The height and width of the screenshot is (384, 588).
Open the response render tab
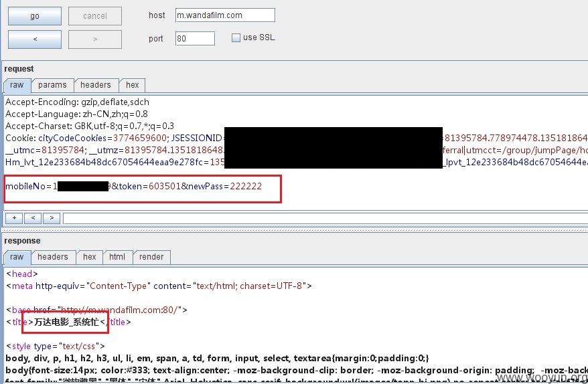click(x=151, y=257)
